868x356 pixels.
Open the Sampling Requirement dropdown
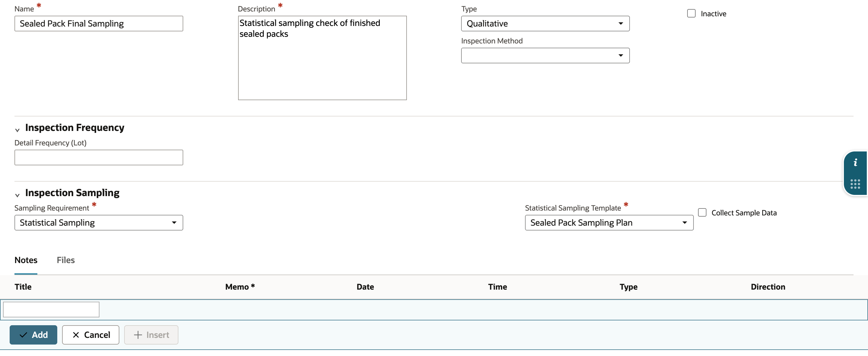coord(99,223)
